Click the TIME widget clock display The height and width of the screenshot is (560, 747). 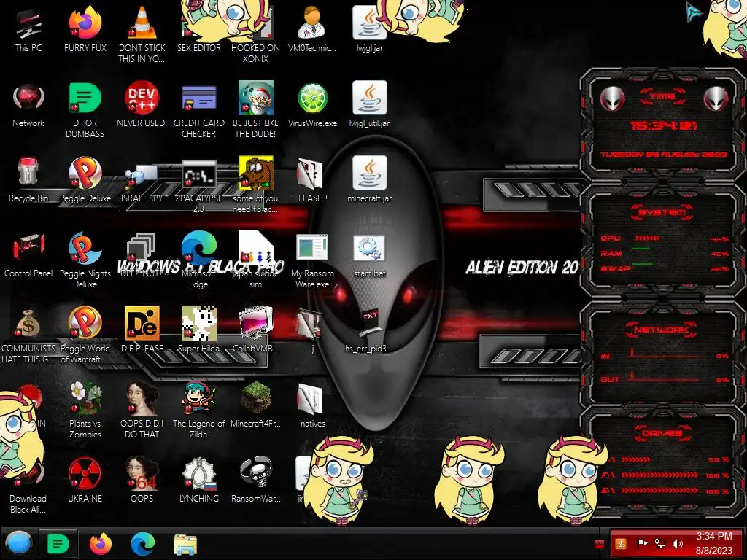tap(663, 125)
